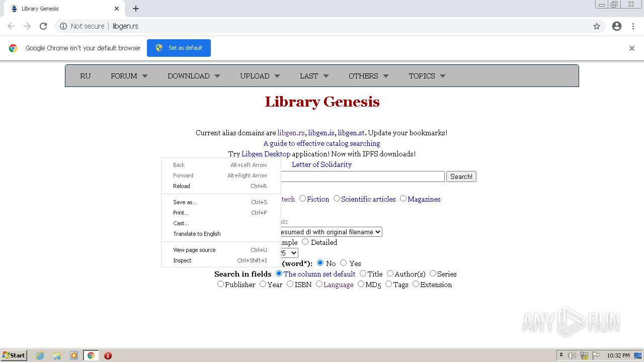Choose Print... from context menu
This screenshot has height=362, width=644.
[x=220, y=213]
